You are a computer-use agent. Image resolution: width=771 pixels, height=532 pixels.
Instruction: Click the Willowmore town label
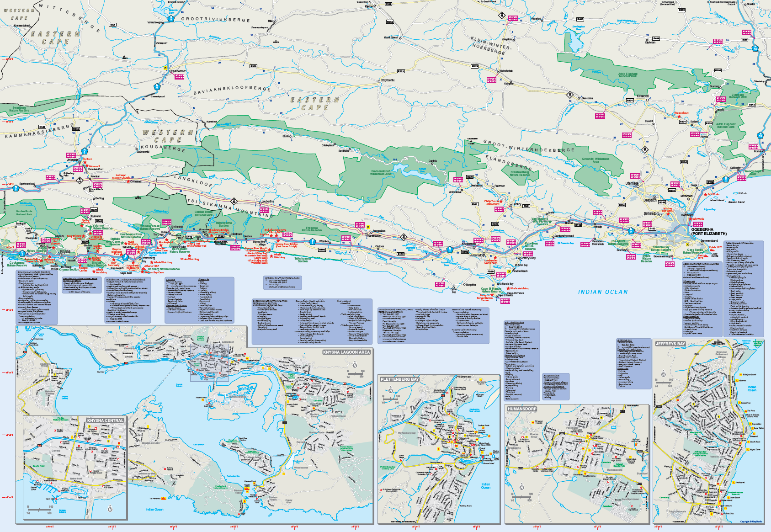point(179,71)
